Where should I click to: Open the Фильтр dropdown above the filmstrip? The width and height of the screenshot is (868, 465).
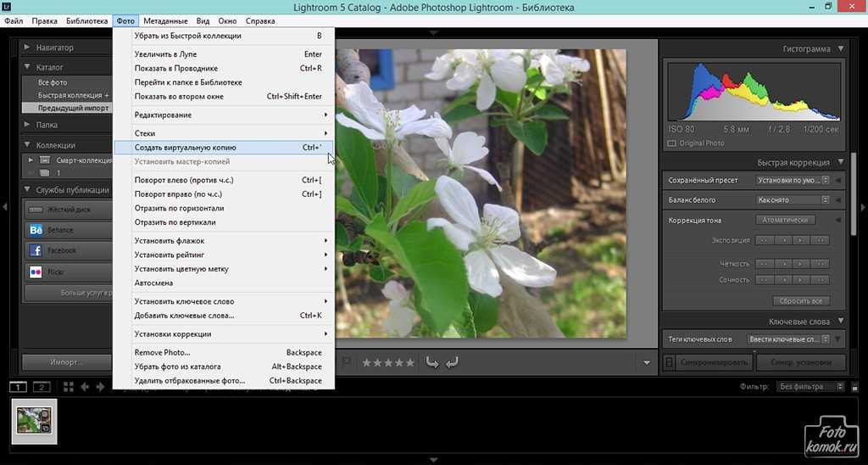[810, 387]
